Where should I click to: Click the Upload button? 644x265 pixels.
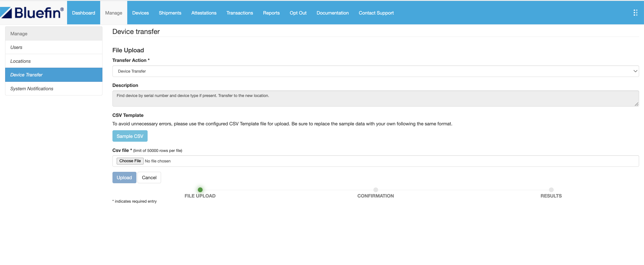point(124,178)
